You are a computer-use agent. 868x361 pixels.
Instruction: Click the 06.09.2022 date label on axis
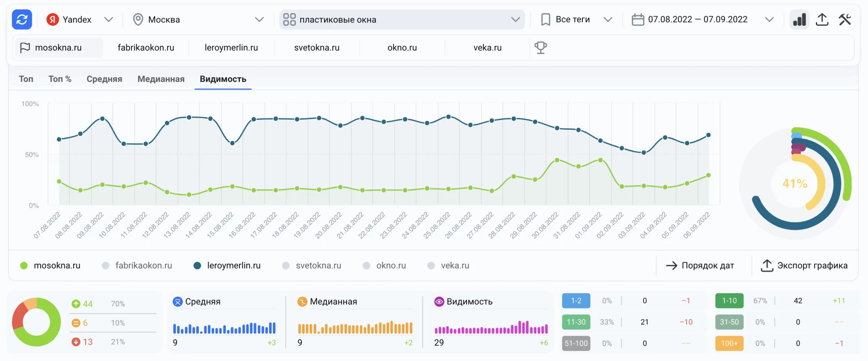click(696, 225)
